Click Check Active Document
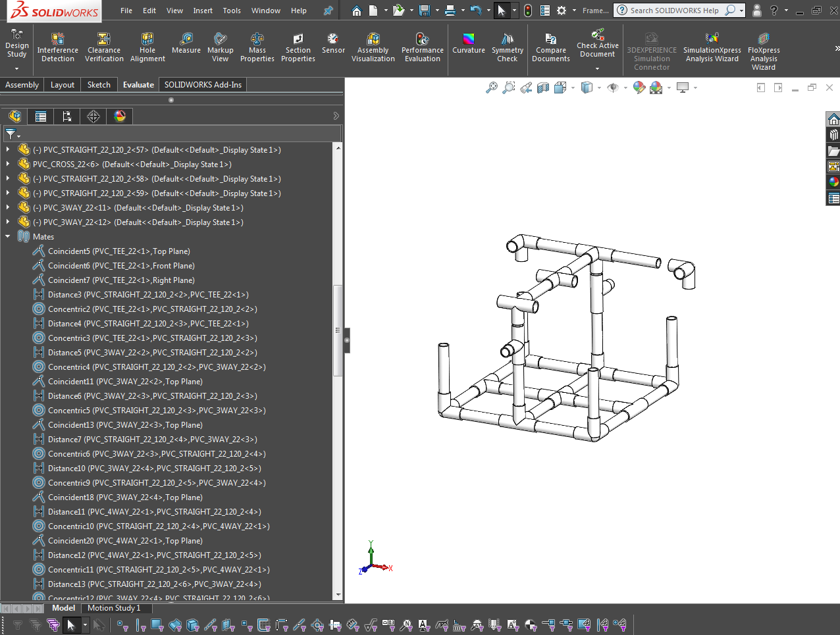This screenshot has height=635, width=840. click(598, 43)
